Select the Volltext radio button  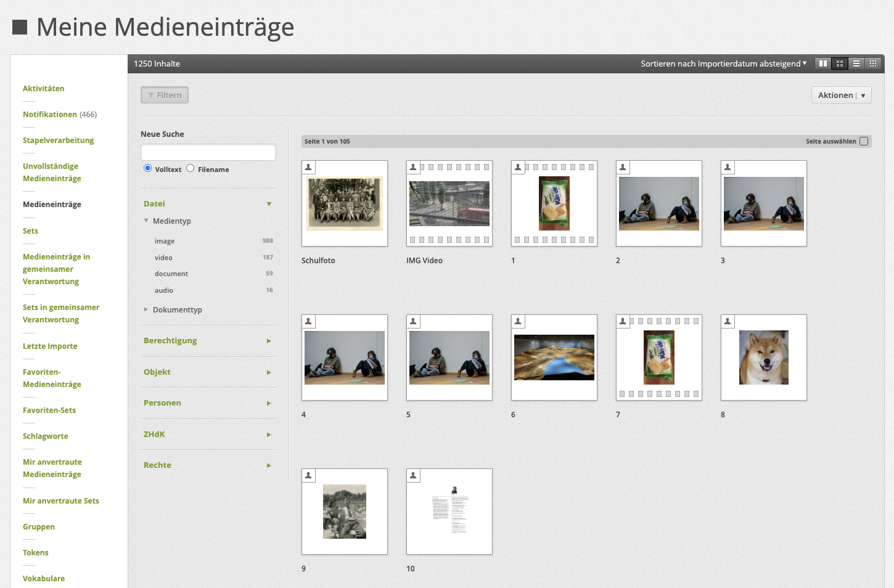point(148,168)
